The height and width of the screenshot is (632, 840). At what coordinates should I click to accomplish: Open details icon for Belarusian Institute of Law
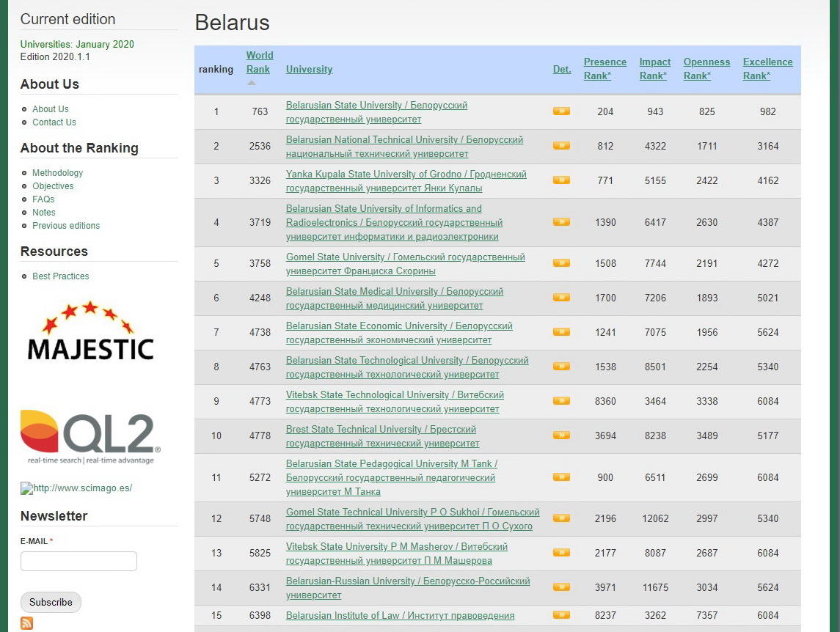561,615
